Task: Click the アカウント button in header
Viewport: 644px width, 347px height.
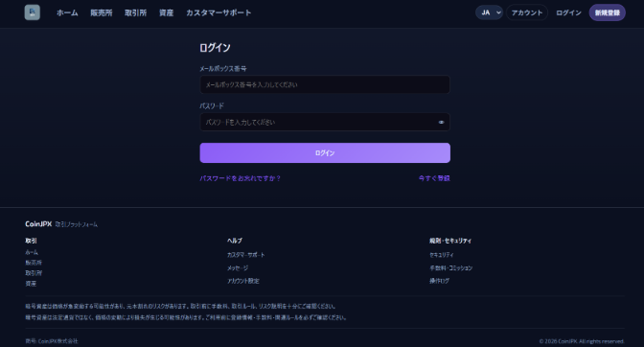Action: coord(527,12)
